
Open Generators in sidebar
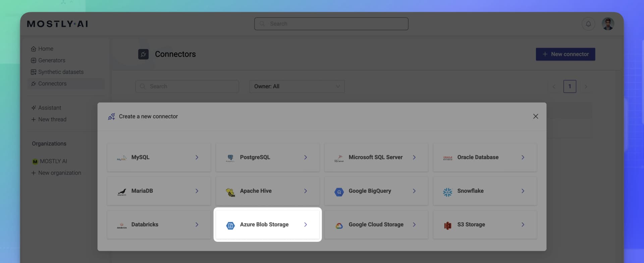tap(52, 60)
